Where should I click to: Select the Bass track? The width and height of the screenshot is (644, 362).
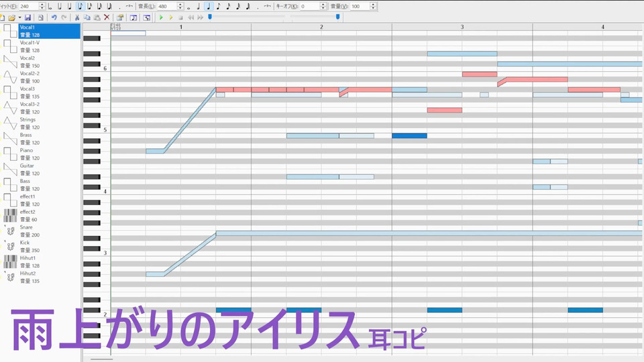click(x=49, y=185)
